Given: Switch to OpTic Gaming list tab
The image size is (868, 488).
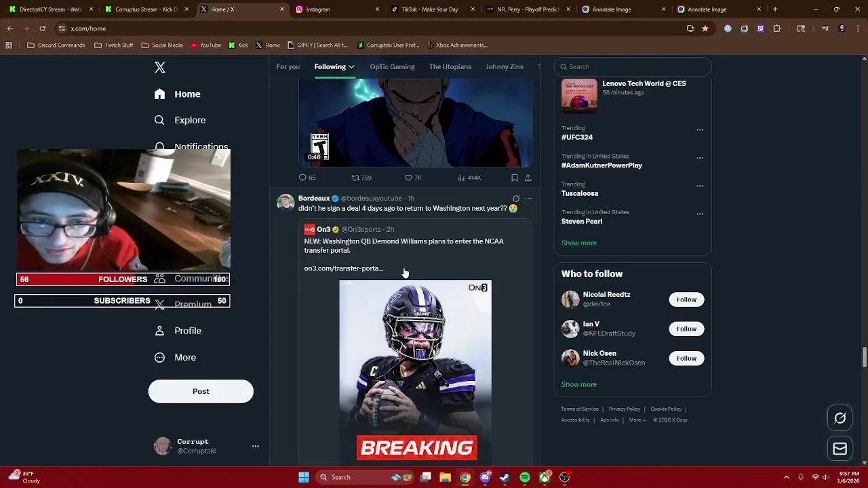Looking at the screenshot, I should (x=392, y=66).
